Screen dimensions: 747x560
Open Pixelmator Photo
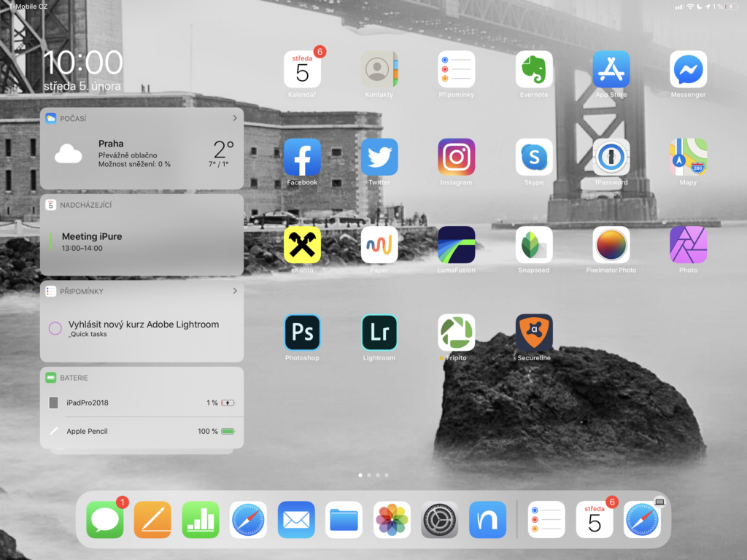click(611, 245)
